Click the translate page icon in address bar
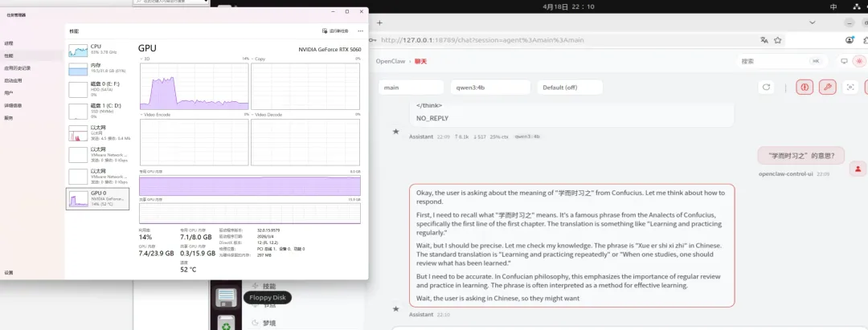The width and height of the screenshot is (868, 330). (764, 40)
